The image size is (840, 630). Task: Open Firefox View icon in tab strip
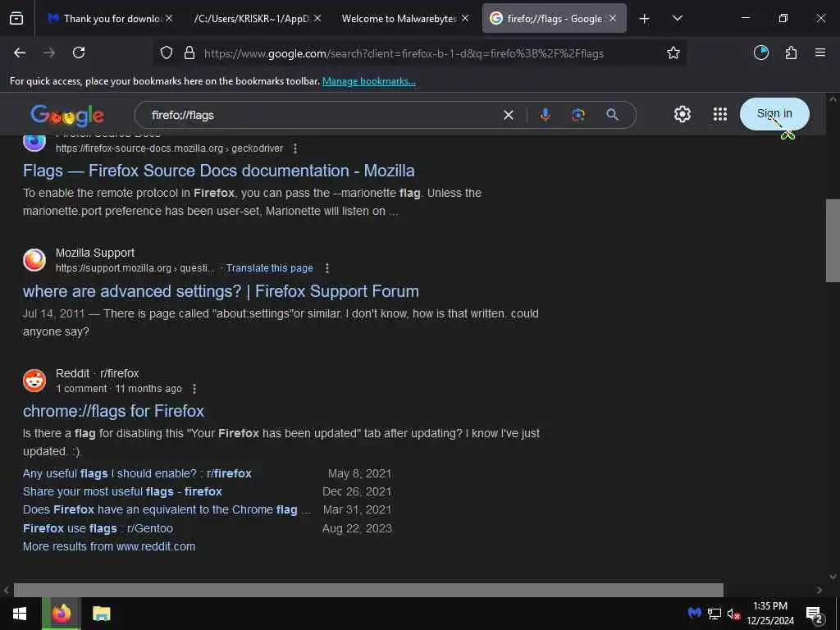tap(16, 18)
